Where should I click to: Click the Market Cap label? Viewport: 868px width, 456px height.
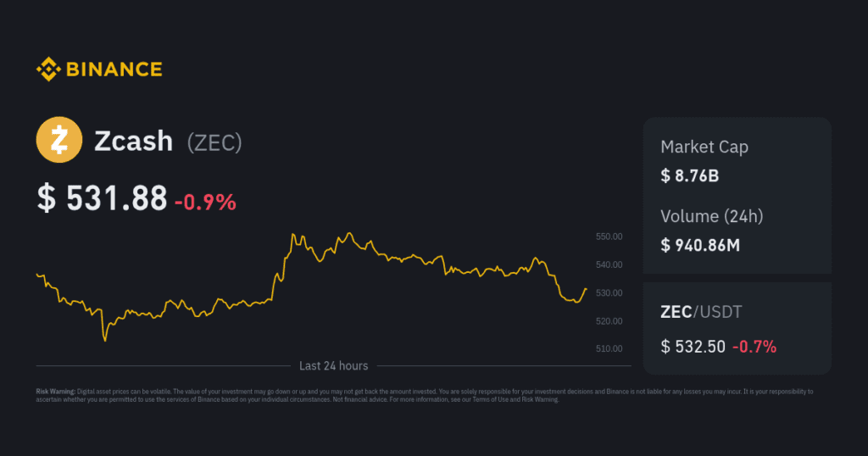(x=704, y=147)
